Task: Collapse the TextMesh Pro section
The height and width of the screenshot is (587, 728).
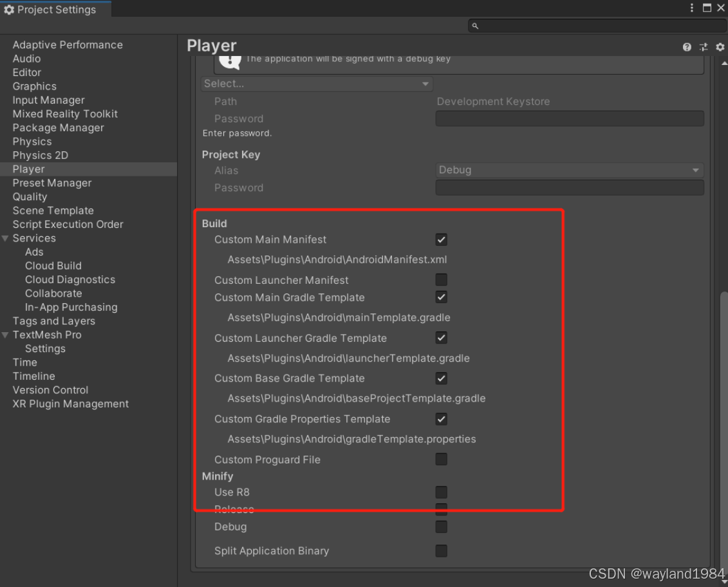Action: [x=5, y=335]
